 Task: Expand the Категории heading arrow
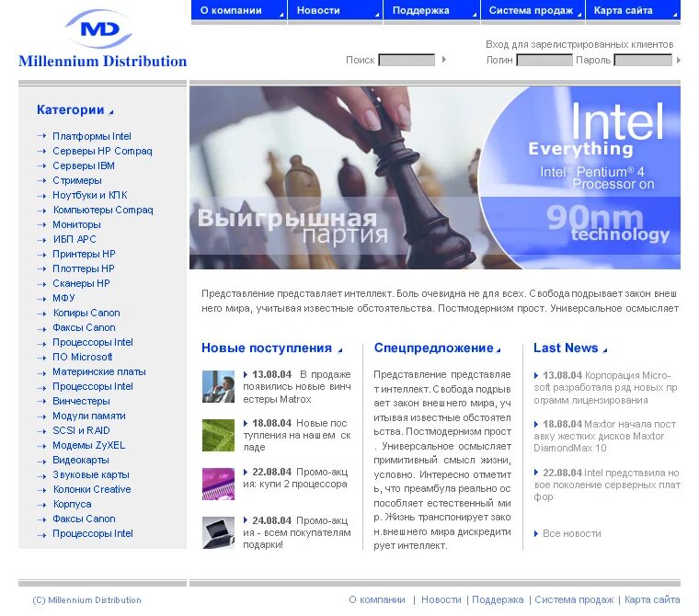tap(111, 112)
